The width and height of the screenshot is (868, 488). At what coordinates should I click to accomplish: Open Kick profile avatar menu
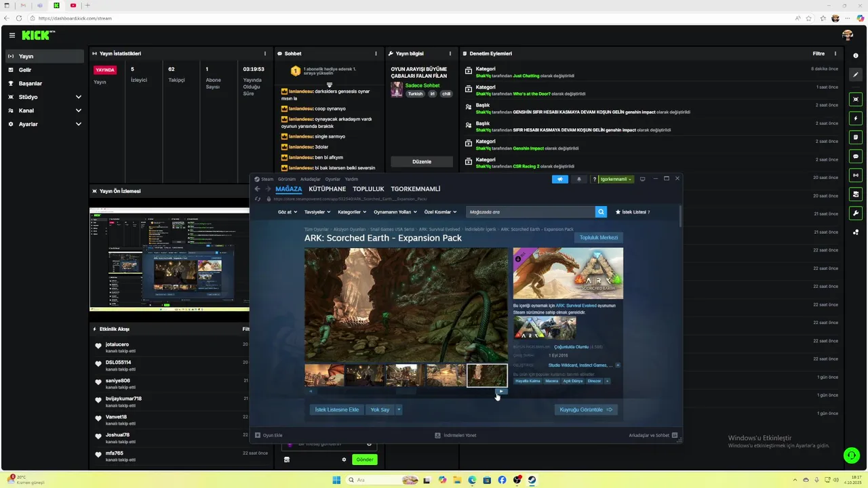point(848,35)
